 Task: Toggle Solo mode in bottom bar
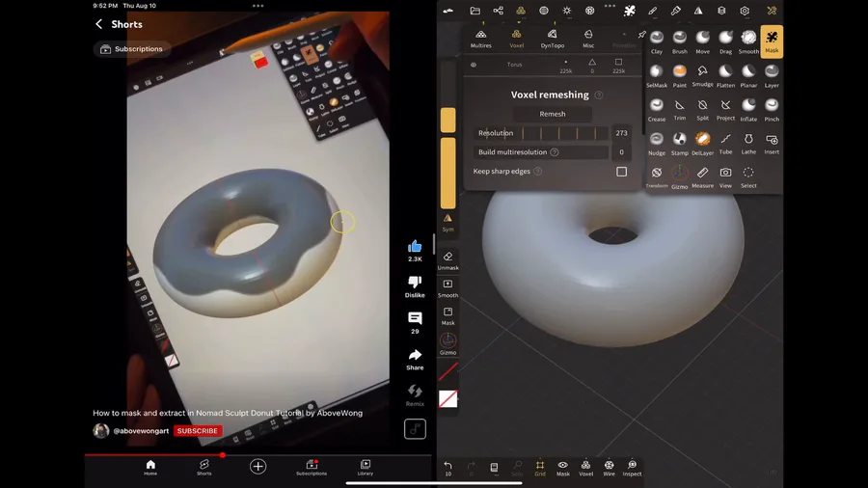pos(517,468)
